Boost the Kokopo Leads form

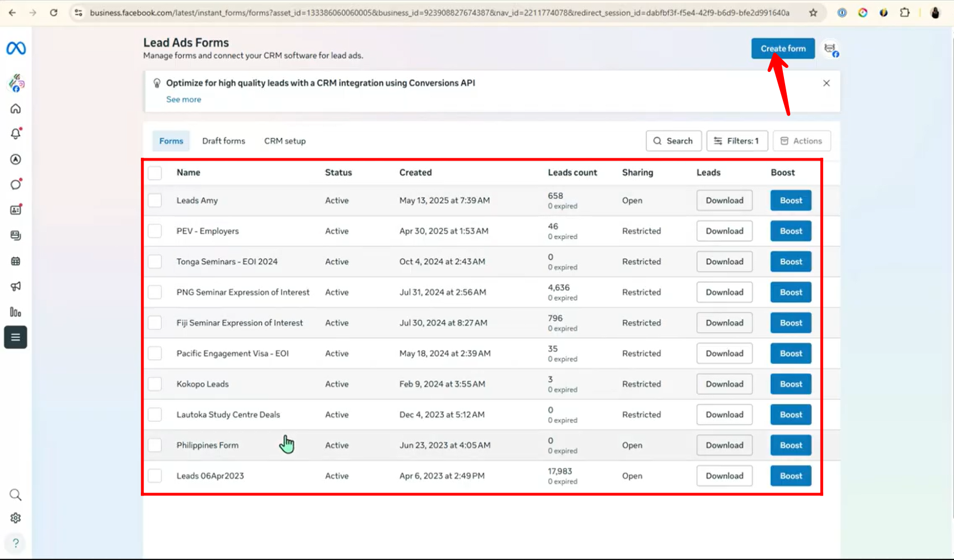pos(791,384)
